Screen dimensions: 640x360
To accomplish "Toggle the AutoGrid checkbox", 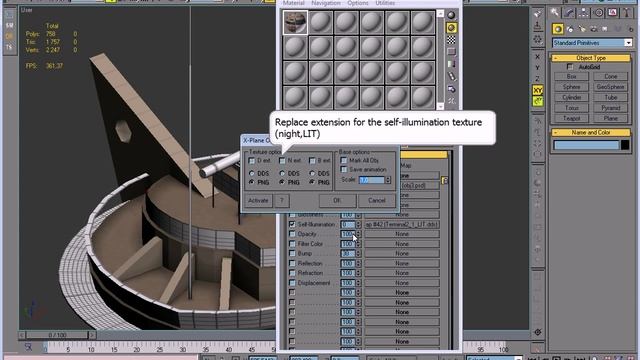I will (x=570, y=67).
